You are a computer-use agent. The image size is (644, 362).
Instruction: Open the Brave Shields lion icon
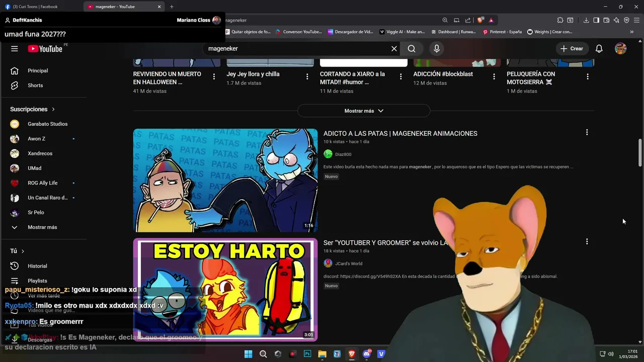coord(480,20)
